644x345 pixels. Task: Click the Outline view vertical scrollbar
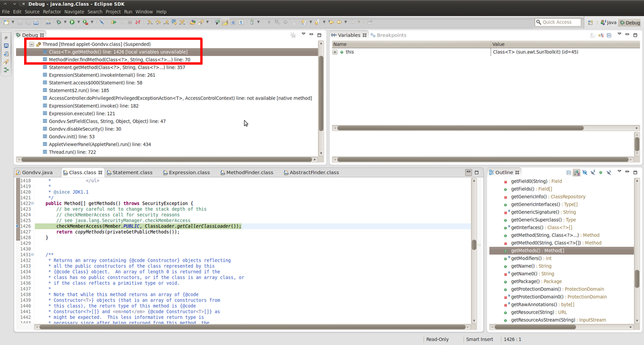(x=637, y=279)
